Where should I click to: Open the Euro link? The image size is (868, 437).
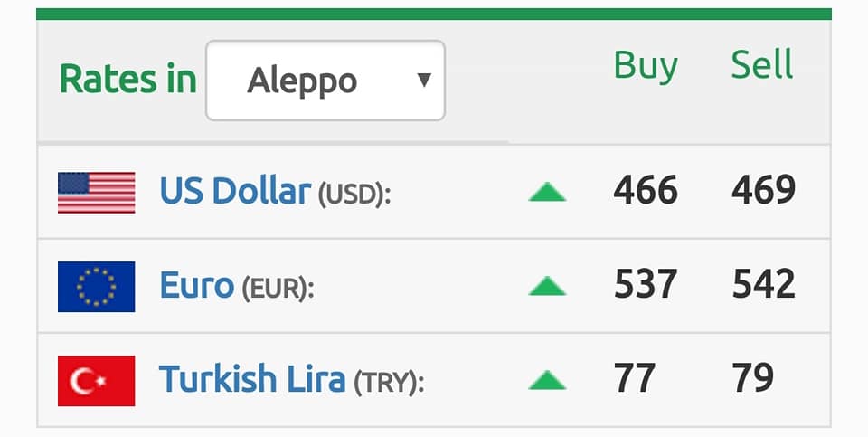tap(196, 285)
